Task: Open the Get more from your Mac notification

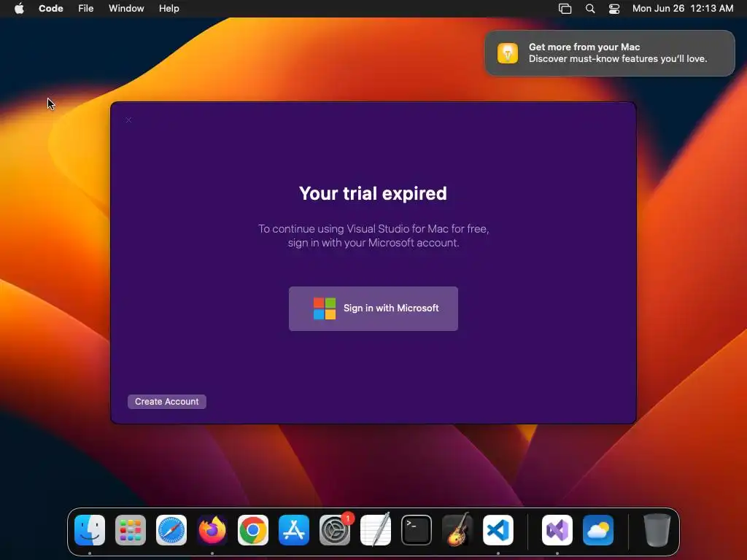Action: (610, 52)
